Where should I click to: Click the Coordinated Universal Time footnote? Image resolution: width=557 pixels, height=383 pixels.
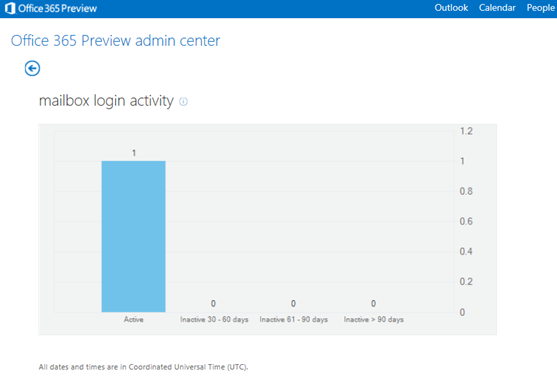[144, 367]
